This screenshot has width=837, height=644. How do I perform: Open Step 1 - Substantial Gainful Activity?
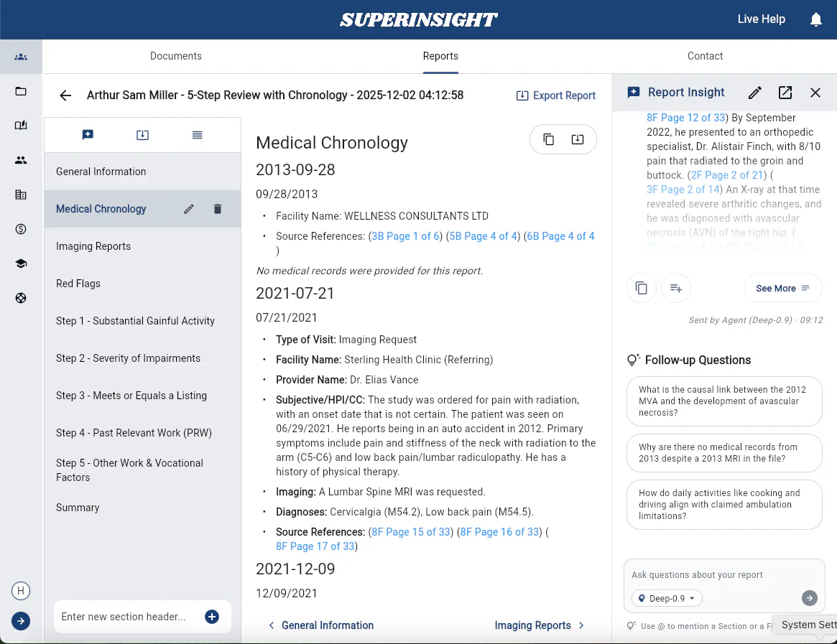point(142,321)
